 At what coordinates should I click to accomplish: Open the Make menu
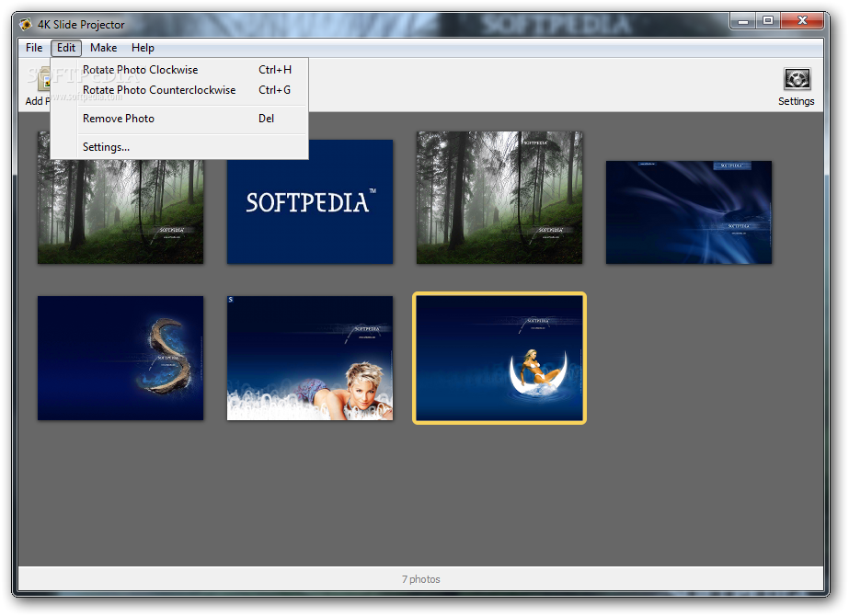pyautogui.click(x=103, y=48)
